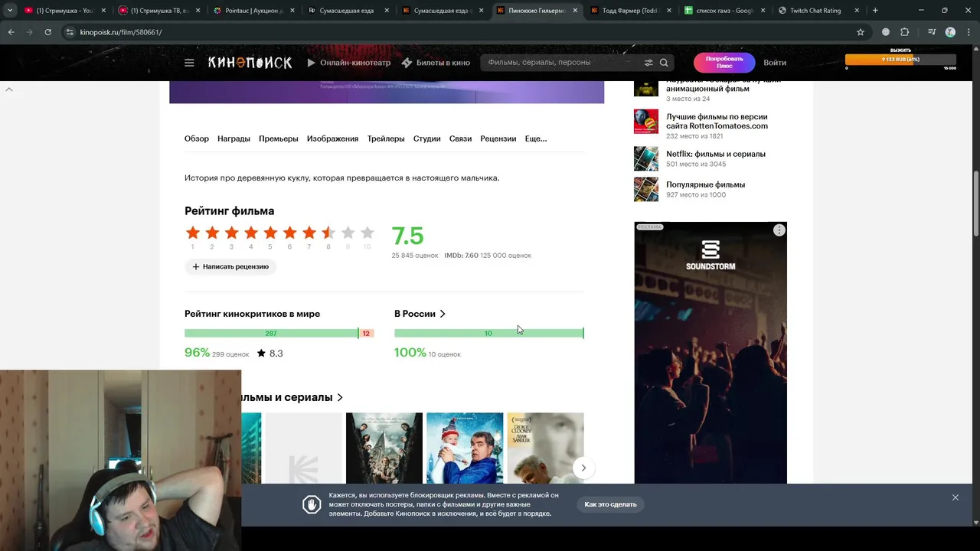This screenshot has height=551, width=980.
Task: Click the kinopoisk.ru address bar
Action: [x=459, y=32]
